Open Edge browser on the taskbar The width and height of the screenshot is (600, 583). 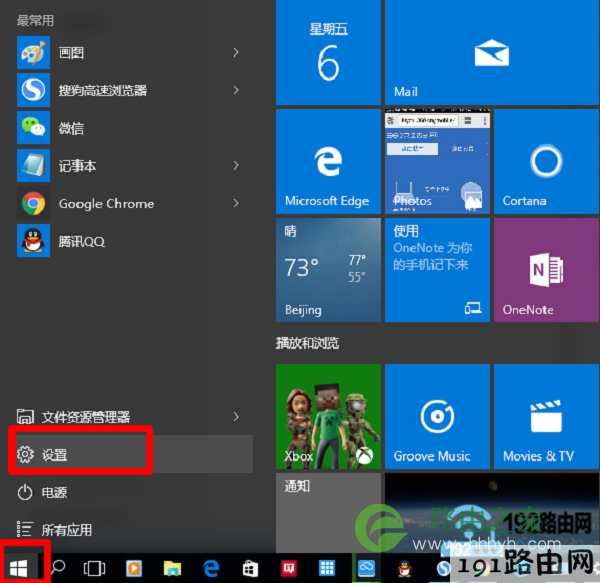[211, 568]
